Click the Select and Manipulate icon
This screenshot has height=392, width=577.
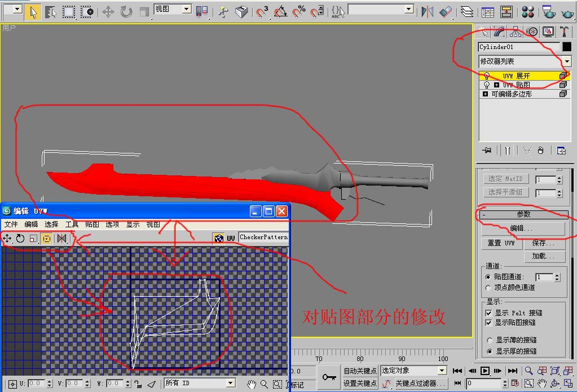[223, 12]
